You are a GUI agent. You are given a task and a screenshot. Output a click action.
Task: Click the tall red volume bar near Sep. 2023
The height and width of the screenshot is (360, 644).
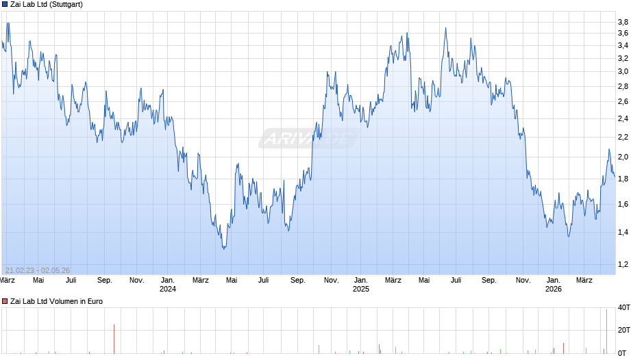click(114, 339)
